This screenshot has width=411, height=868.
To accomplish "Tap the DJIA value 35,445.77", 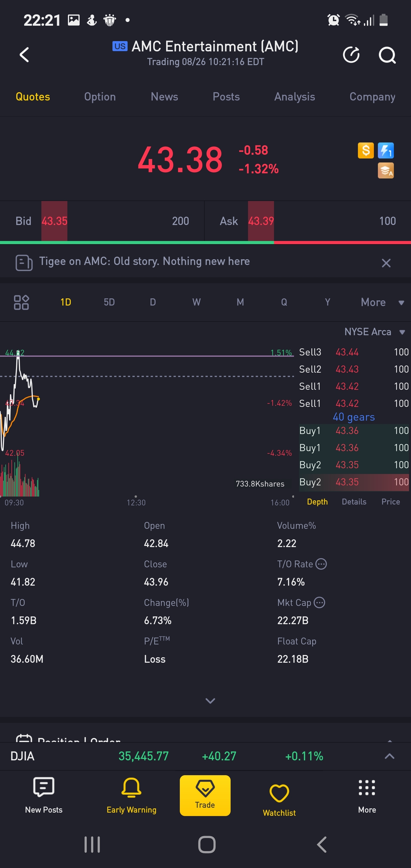I will point(144,756).
